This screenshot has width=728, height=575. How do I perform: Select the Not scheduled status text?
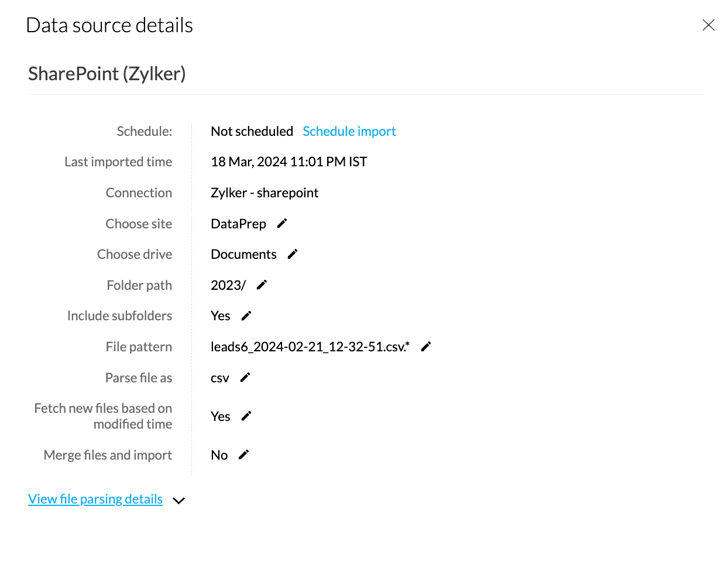[x=252, y=131]
